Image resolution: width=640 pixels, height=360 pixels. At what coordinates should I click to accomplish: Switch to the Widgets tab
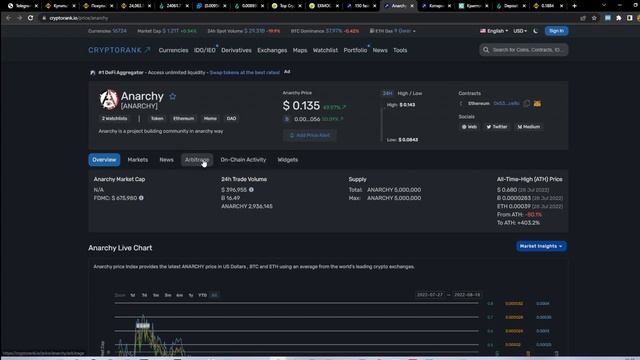tap(288, 160)
